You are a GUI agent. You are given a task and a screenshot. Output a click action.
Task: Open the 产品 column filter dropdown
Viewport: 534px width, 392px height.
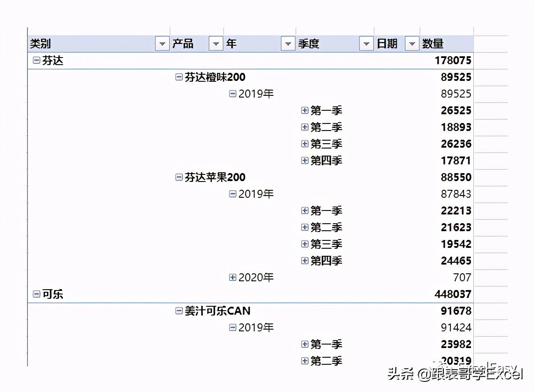[216, 44]
